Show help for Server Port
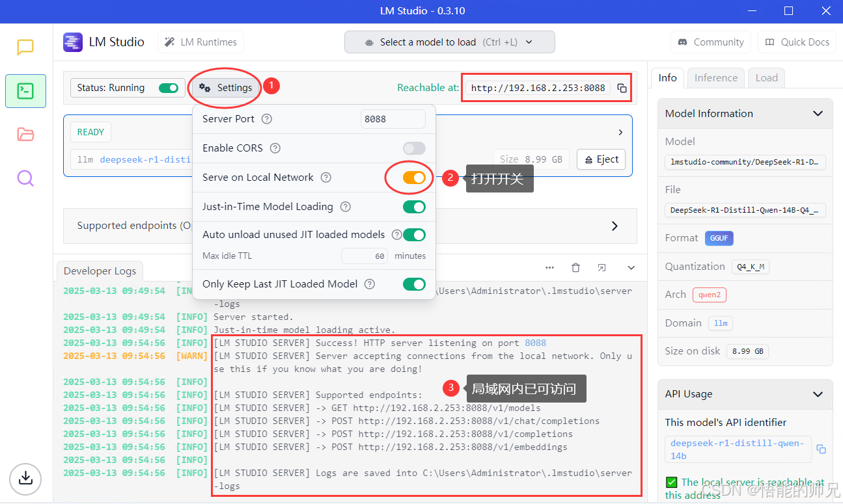 tap(267, 119)
